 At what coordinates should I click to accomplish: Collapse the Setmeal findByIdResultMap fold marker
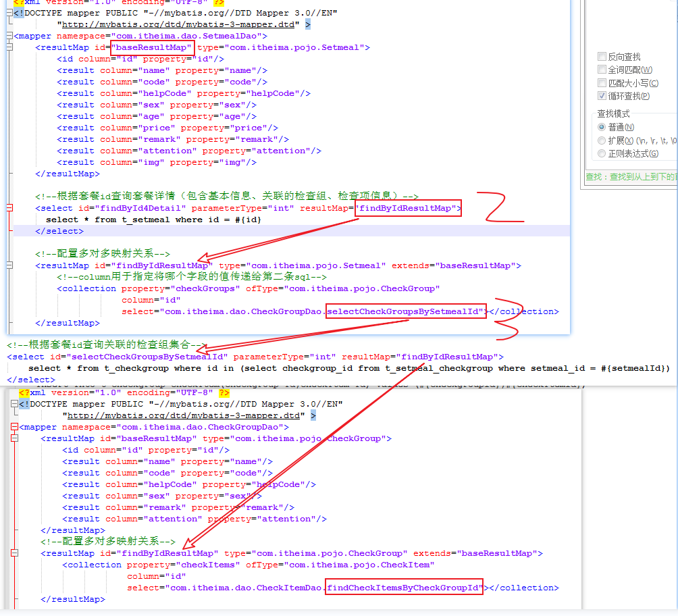pyautogui.click(x=9, y=265)
